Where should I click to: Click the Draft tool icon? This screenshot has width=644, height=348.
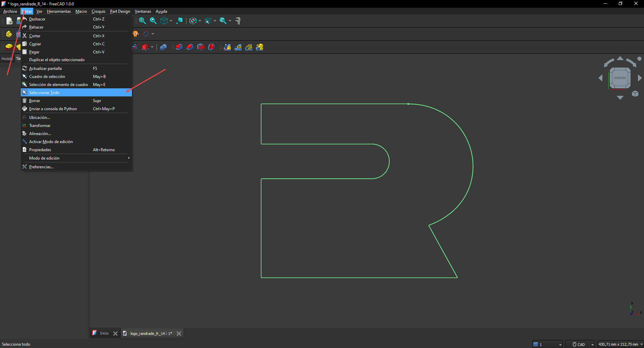click(201, 47)
